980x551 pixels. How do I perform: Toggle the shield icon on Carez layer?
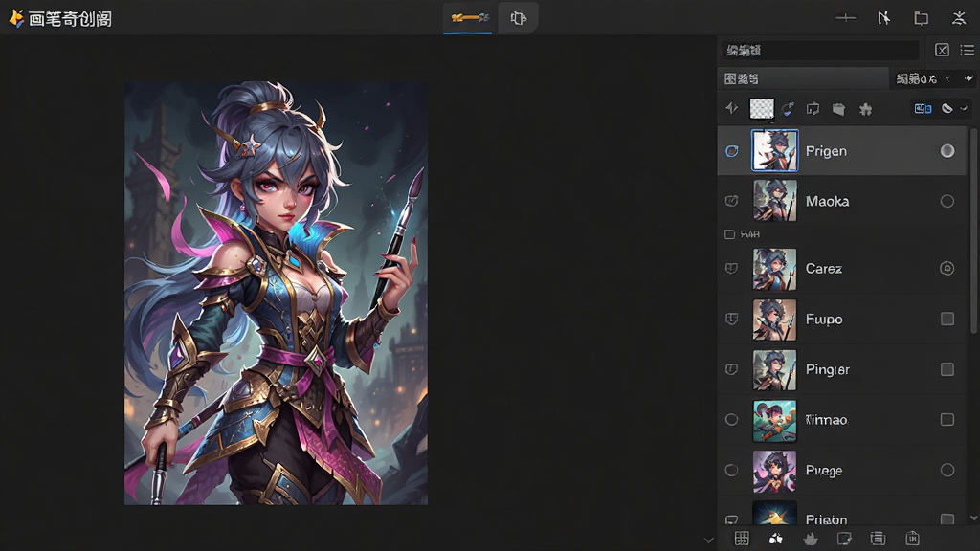click(x=731, y=269)
